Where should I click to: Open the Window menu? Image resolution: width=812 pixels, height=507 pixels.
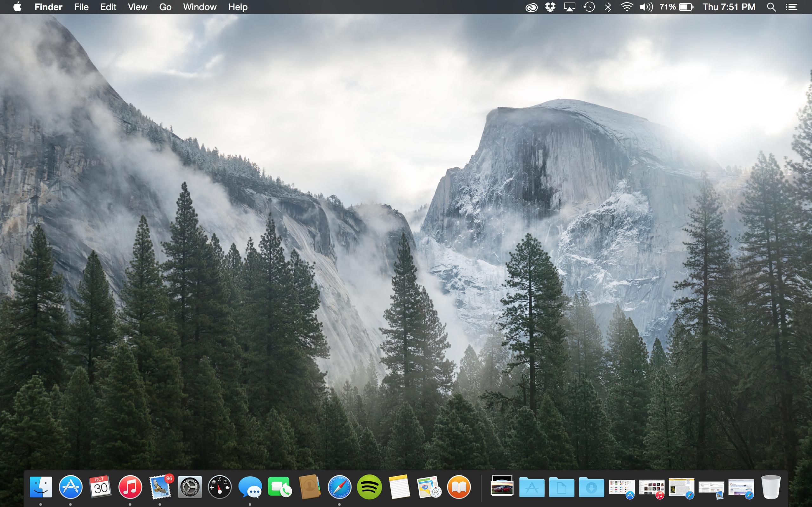pyautogui.click(x=200, y=7)
